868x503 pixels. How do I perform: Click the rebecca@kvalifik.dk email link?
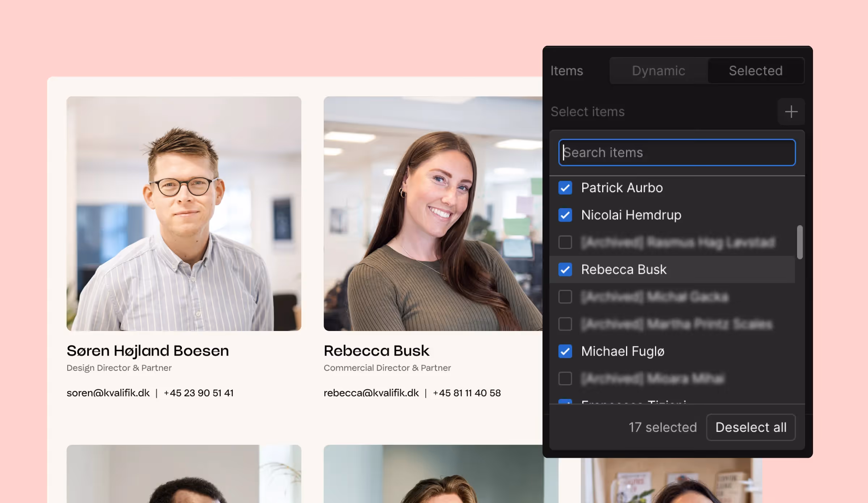[371, 393]
